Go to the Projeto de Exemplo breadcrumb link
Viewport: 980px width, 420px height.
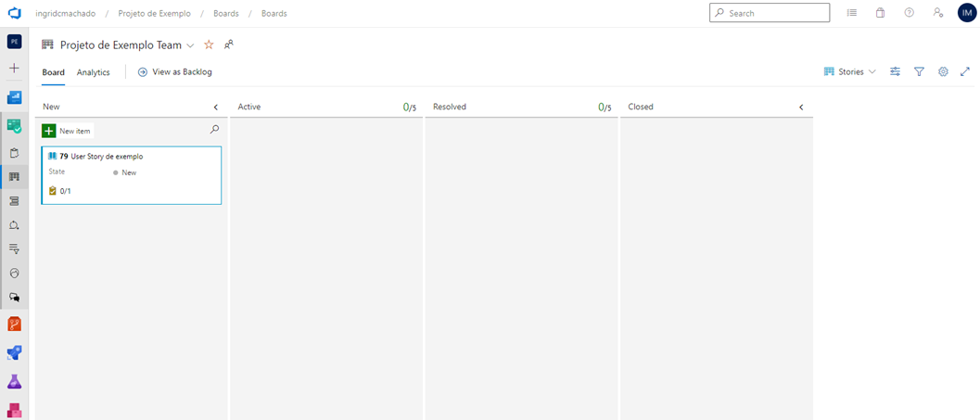pos(155,13)
